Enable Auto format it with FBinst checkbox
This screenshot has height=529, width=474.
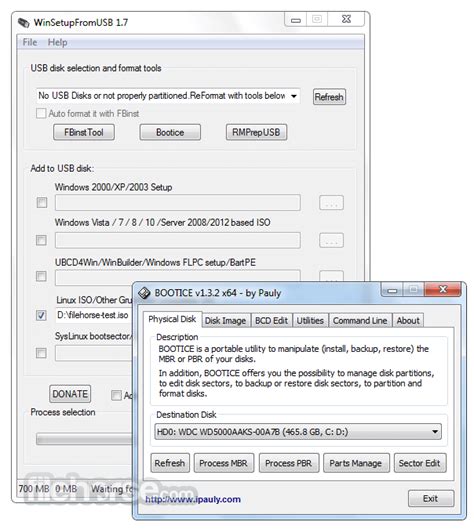point(41,113)
